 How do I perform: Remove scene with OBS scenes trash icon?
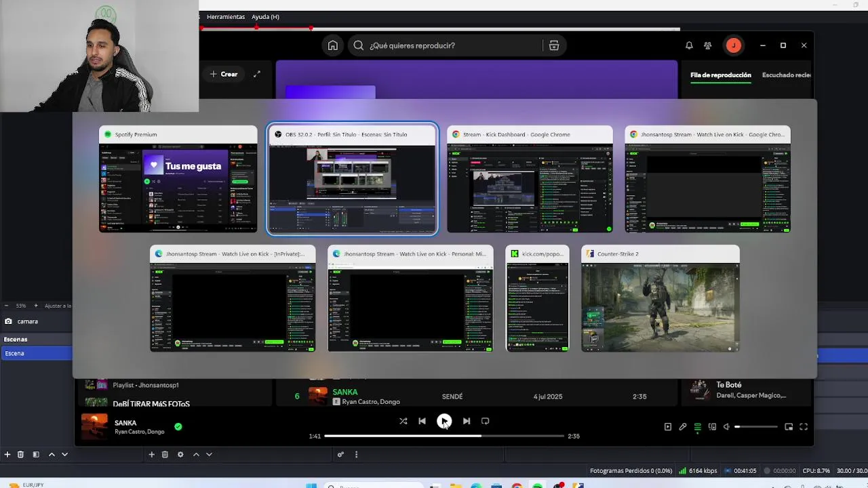click(20, 454)
